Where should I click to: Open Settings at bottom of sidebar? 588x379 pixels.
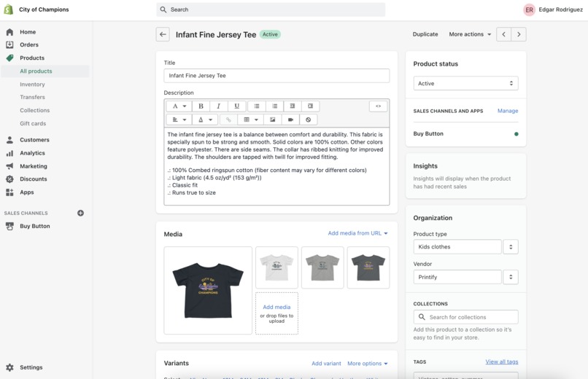click(31, 367)
